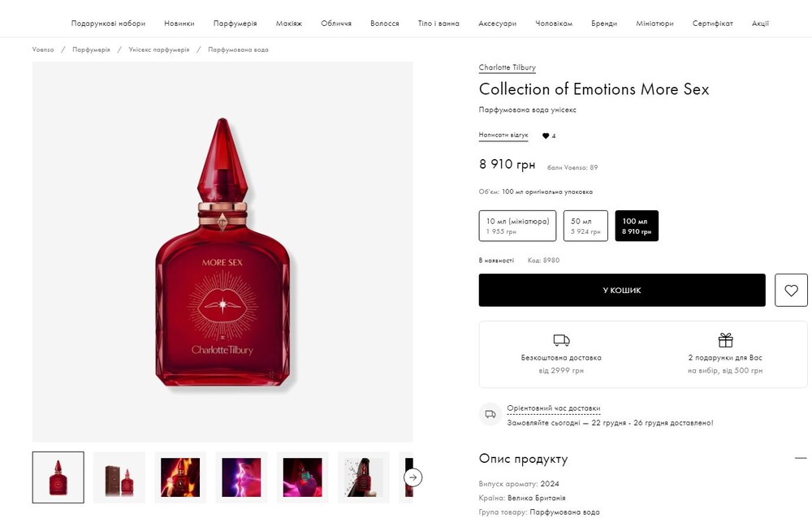Select the 10 ml miniature size option
The width and height of the screenshot is (812, 518).
coord(517,226)
